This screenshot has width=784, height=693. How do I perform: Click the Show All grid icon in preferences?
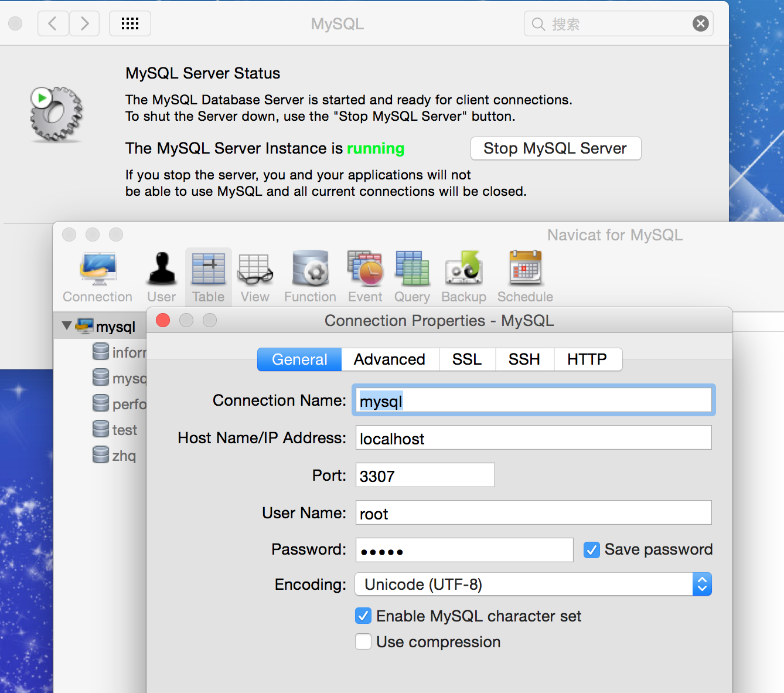coord(130,23)
